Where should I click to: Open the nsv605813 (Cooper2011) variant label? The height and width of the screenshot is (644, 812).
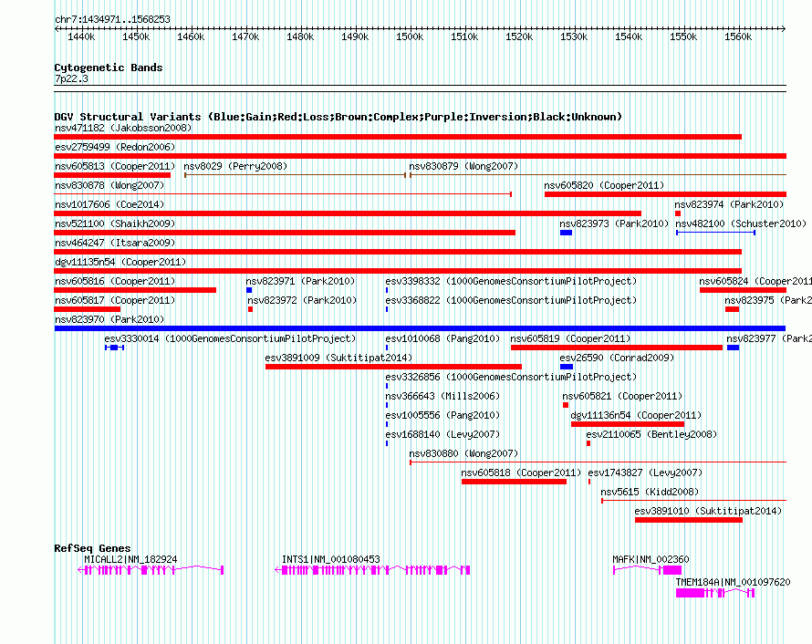115,166
